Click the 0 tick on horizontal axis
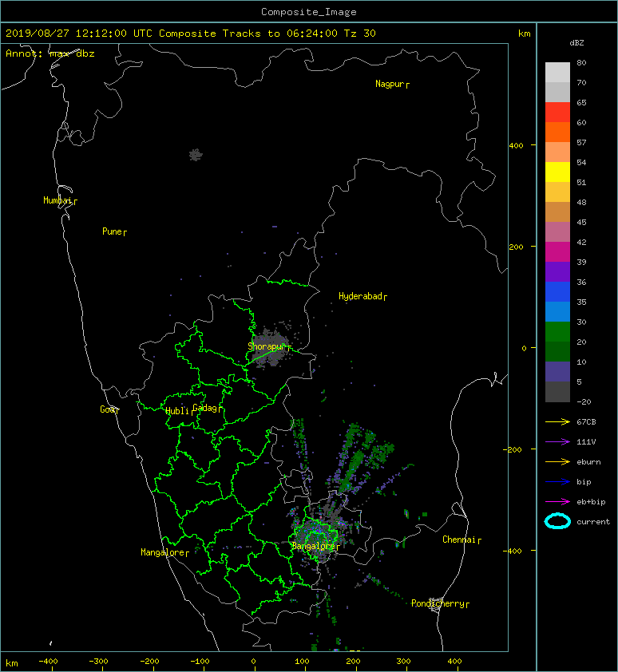 coord(253,662)
